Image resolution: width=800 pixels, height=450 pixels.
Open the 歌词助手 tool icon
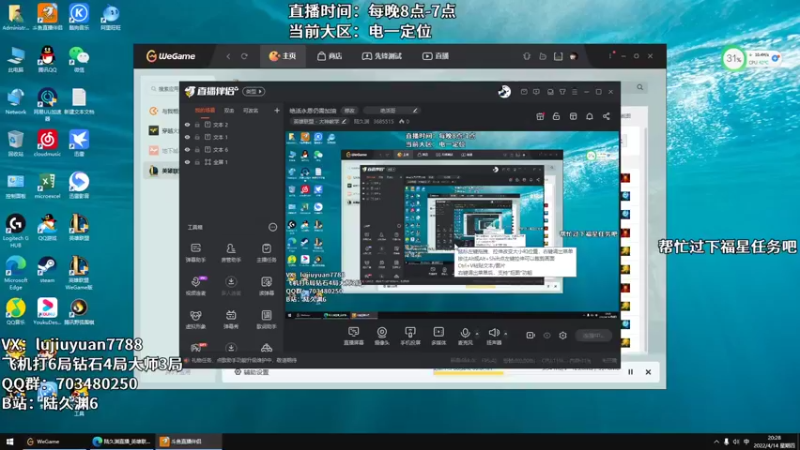pyautogui.click(x=266, y=319)
